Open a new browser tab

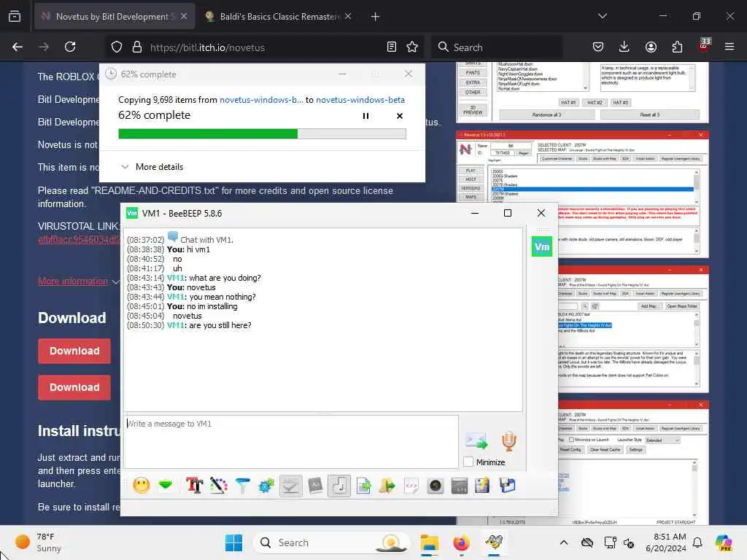point(376,16)
